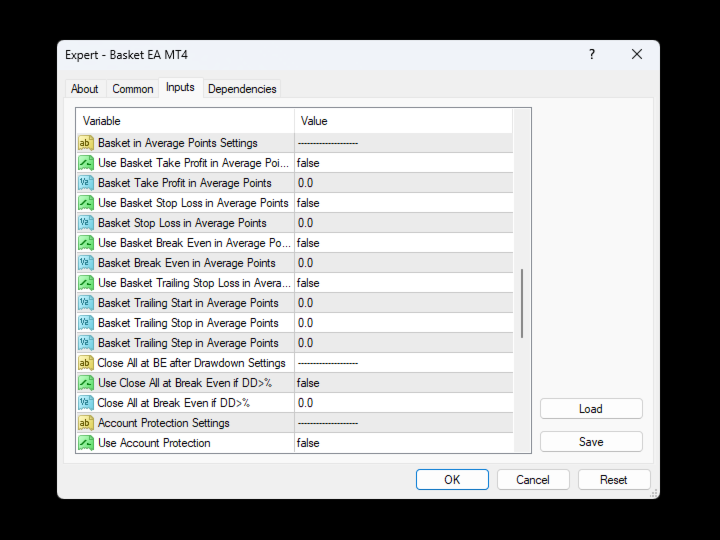
Task: Click the icon beside Basket in Average Points Settings
Action: [86, 143]
